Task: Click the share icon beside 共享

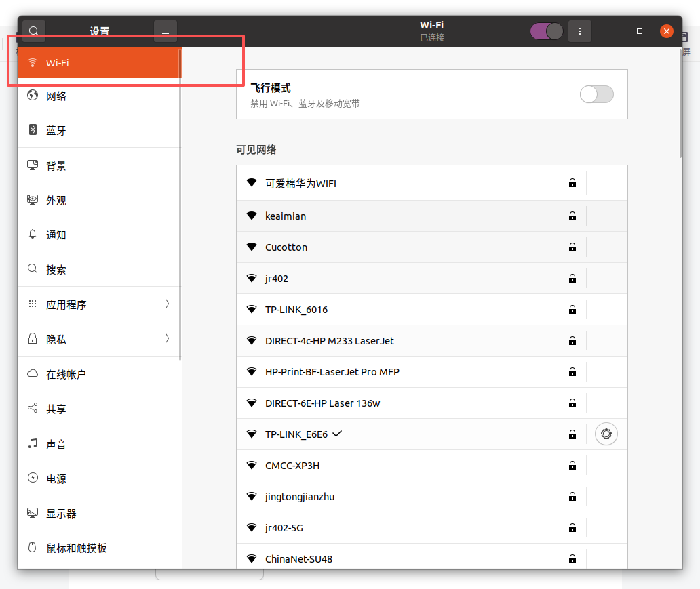Action: tap(33, 408)
